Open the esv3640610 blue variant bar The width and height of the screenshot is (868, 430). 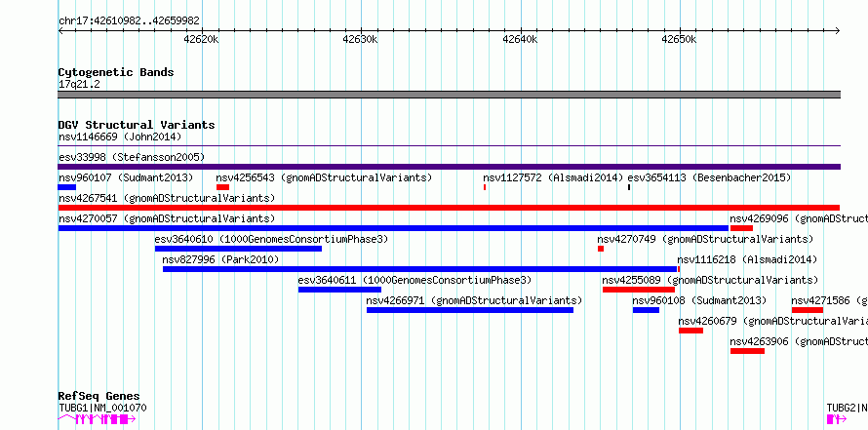[238, 249]
